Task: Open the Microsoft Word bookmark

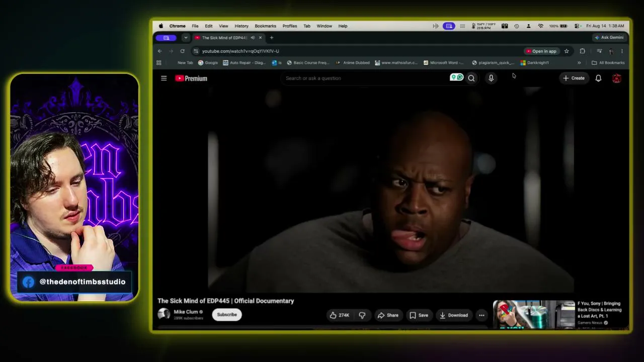Action: pos(444,63)
